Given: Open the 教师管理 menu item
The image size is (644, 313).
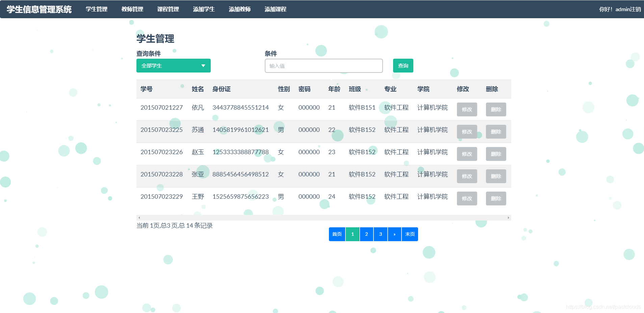Looking at the screenshot, I should pos(132,9).
